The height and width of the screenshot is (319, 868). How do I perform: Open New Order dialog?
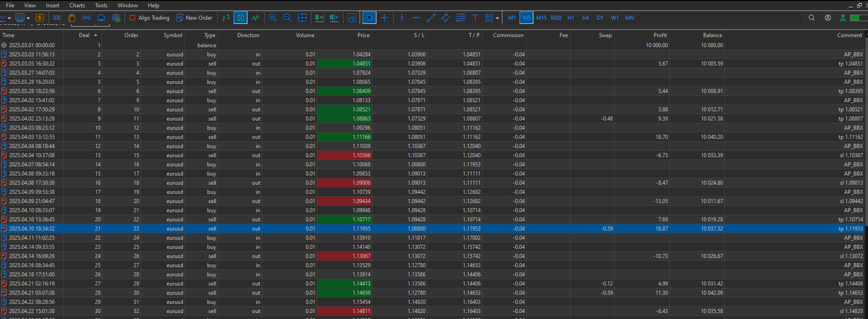tap(194, 18)
